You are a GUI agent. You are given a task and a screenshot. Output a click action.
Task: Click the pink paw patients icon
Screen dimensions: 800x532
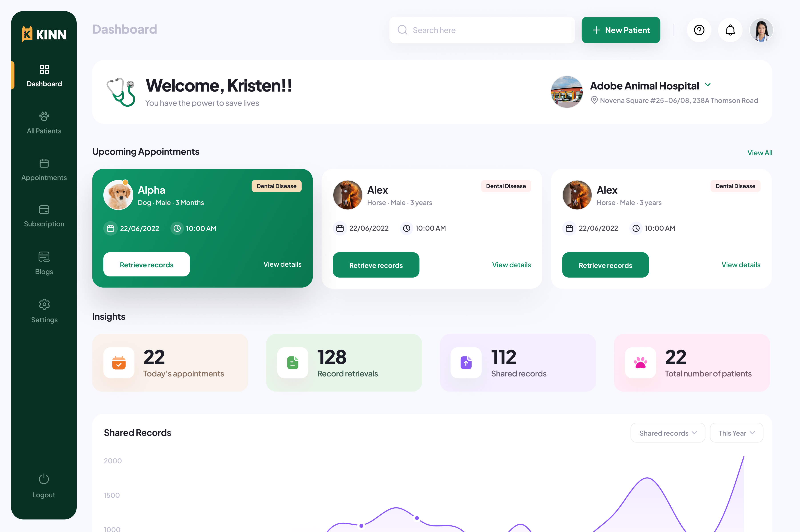click(640, 363)
